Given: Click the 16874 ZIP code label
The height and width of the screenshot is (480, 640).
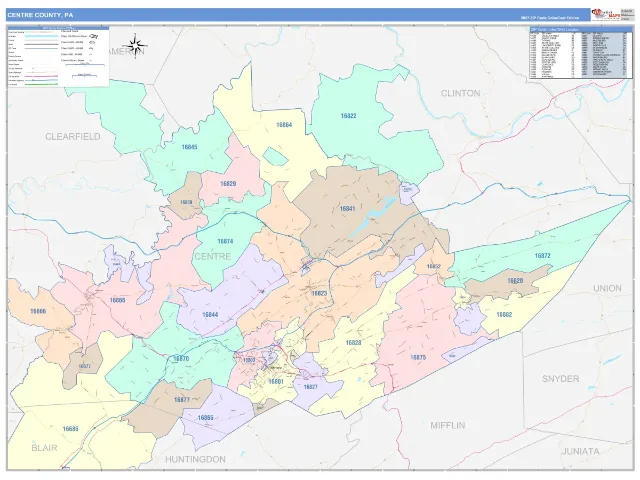Looking at the screenshot, I should [225, 241].
